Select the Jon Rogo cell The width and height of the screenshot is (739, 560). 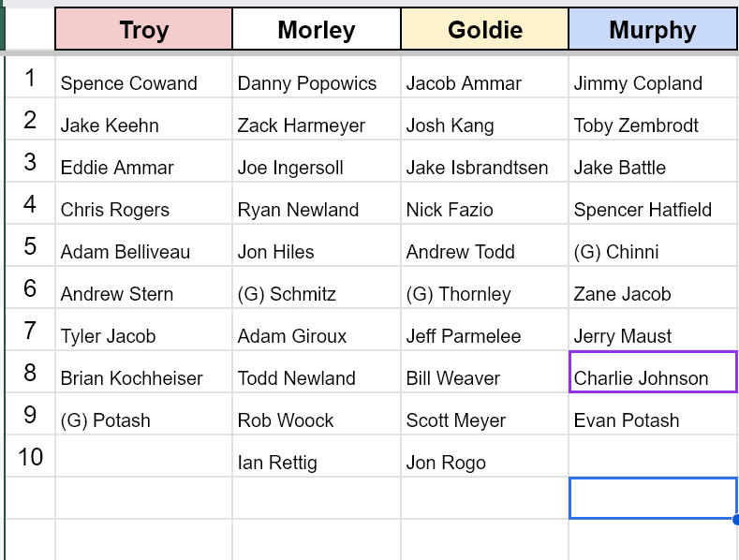point(484,456)
